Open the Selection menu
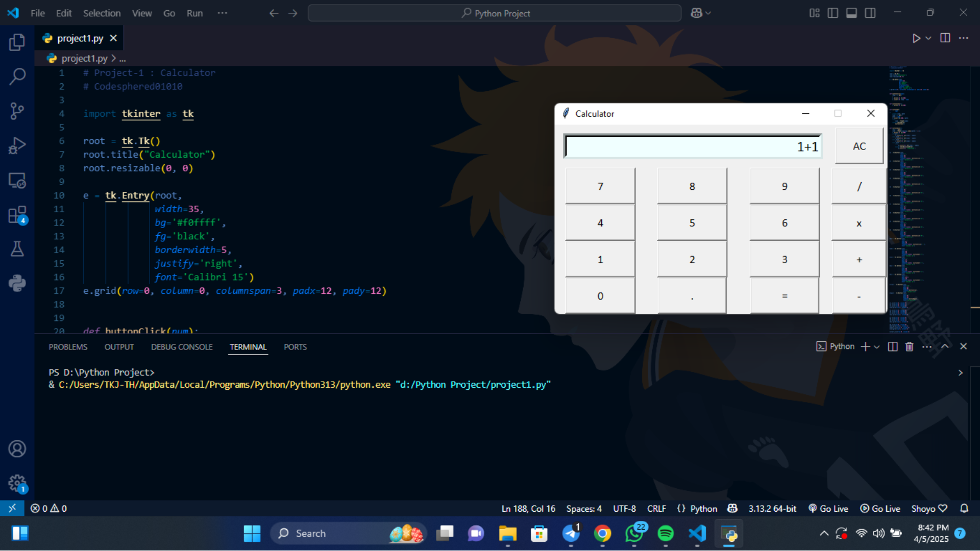980x551 pixels. pyautogui.click(x=102, y=13)
